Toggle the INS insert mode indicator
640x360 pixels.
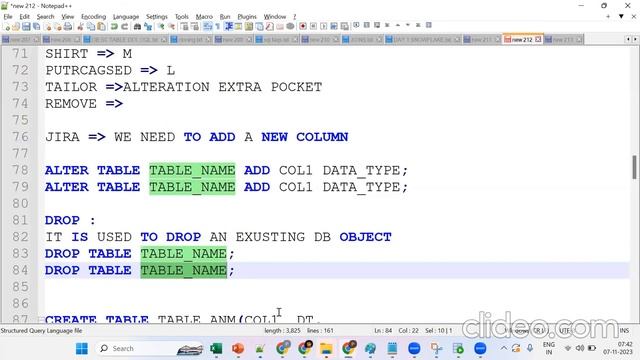[x=624, y=331]
